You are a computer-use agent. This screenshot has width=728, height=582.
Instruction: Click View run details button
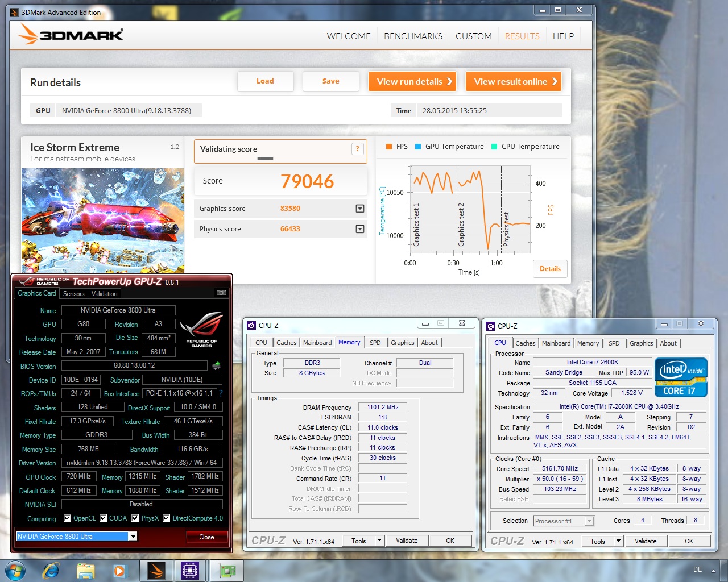(x=413, y=81)
